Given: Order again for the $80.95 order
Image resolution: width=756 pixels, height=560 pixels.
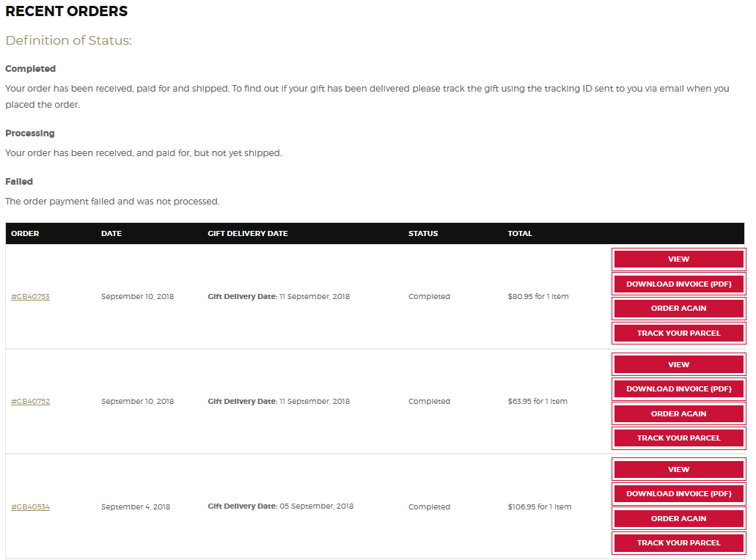Looking at the screenshot, I should coord(678,309).
